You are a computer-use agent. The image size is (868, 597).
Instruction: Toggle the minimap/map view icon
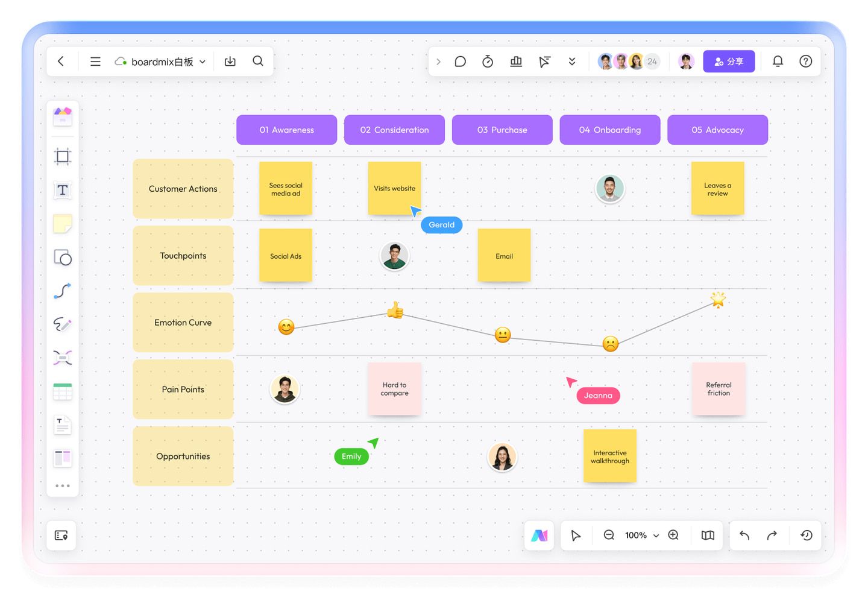point(708,535)
